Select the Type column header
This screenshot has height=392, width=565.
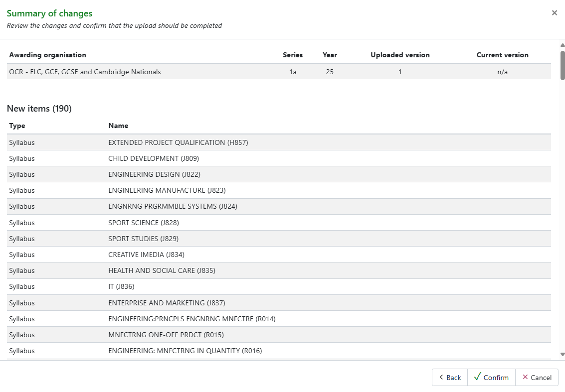tap(17, 126)
